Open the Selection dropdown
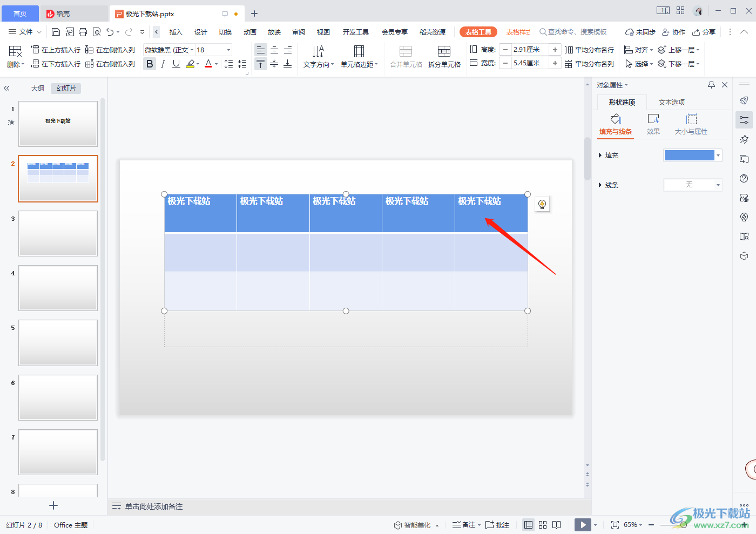This screenshot has width=756, height=534. click(x=638, y=64)
